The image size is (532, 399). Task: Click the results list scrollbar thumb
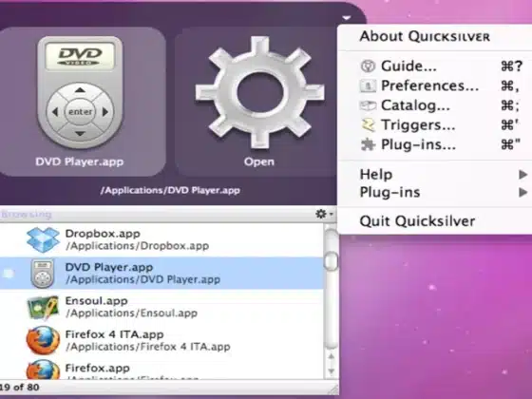[x=331, y=261]
